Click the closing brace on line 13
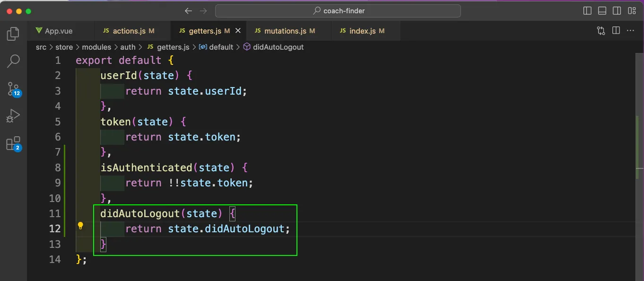This screenshot has width=644, height=281. 104,244
